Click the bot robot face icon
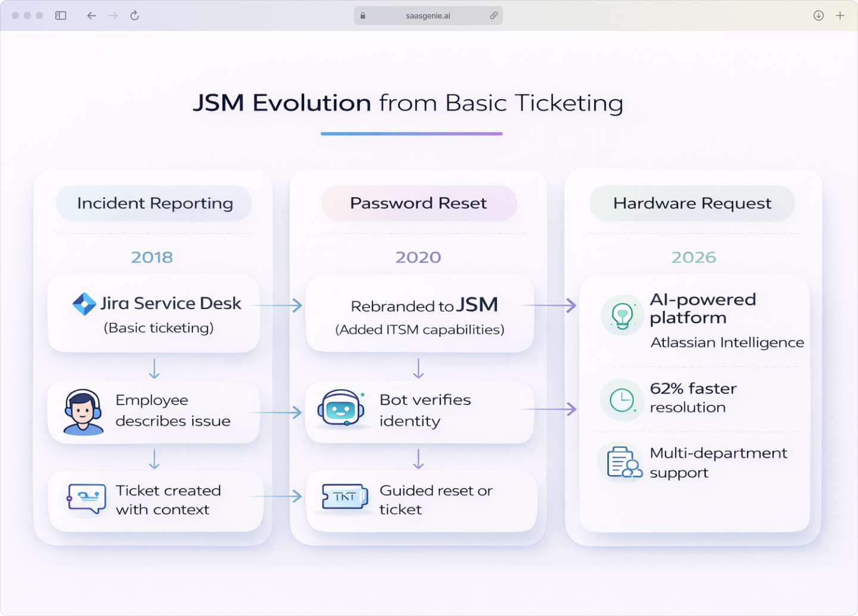 point(341,408)
